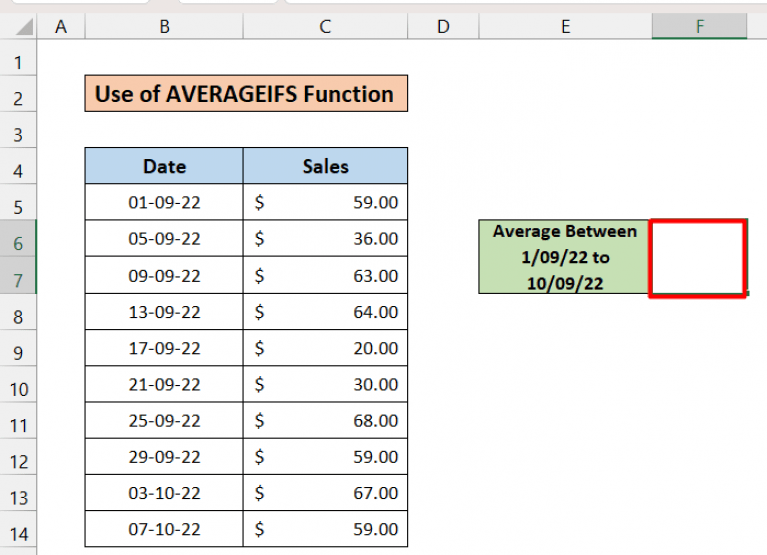This screenshot has height=555, width=767.
Task: Select column B header
Action: click(x=164, y=26)
